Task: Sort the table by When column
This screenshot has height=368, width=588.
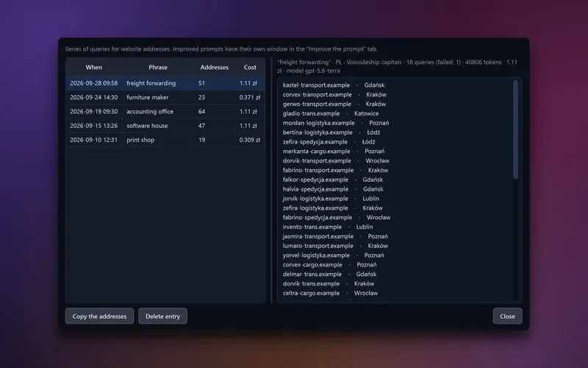Action: 94,67
